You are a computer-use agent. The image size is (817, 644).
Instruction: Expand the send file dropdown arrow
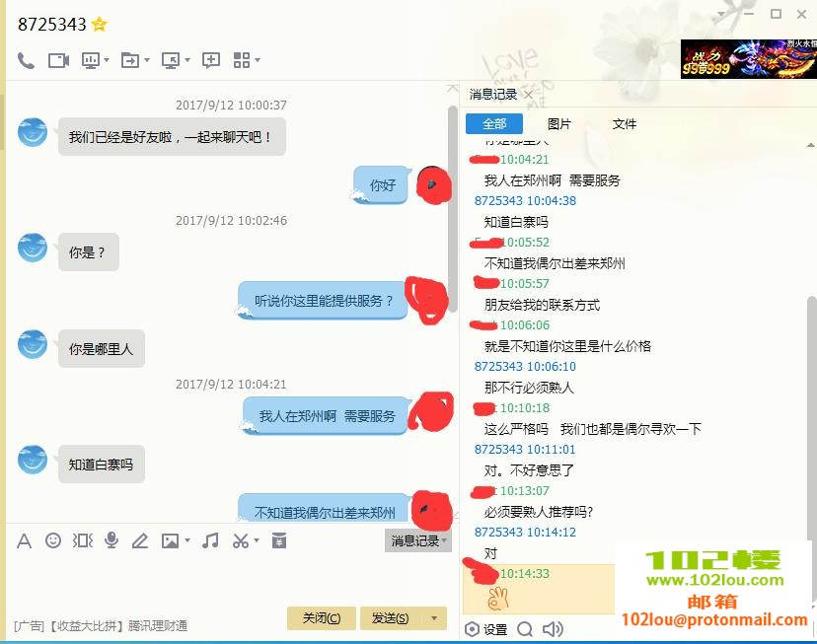(x=146, y=60)
